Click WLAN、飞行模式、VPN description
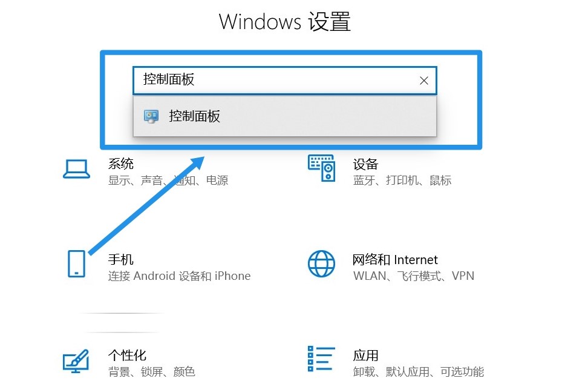The width and height of the screenshot is (588, 381). click(x=414, y=276)
